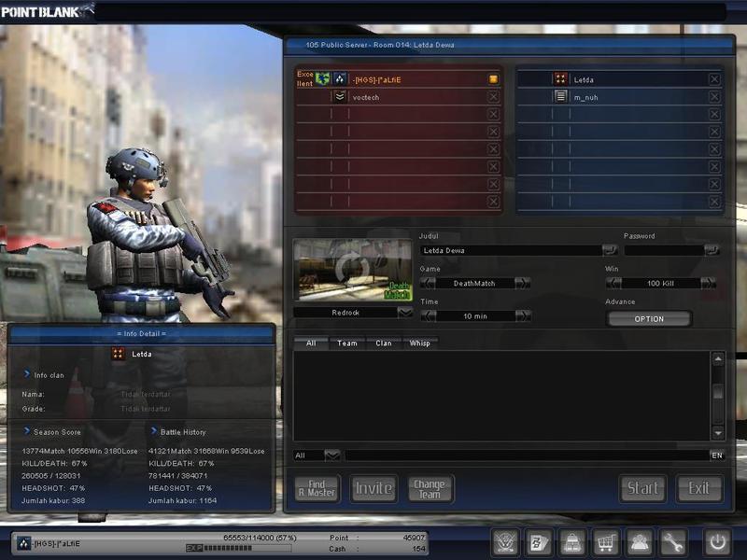Switch to the Whisp chat tab
Image resolution: width=747 pixels, height=560 pixels.
(419, 343)
